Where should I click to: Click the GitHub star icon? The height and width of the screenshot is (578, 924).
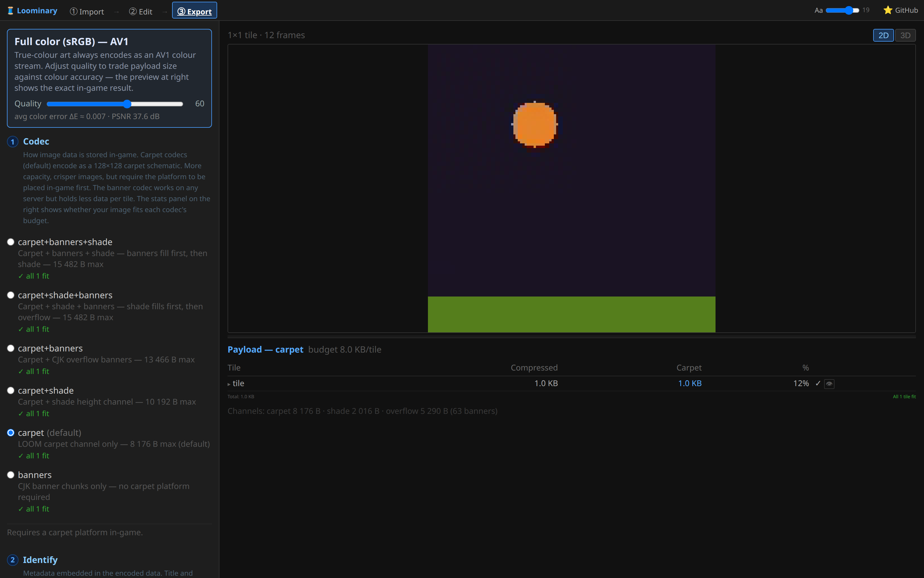[x=888, y=10]
